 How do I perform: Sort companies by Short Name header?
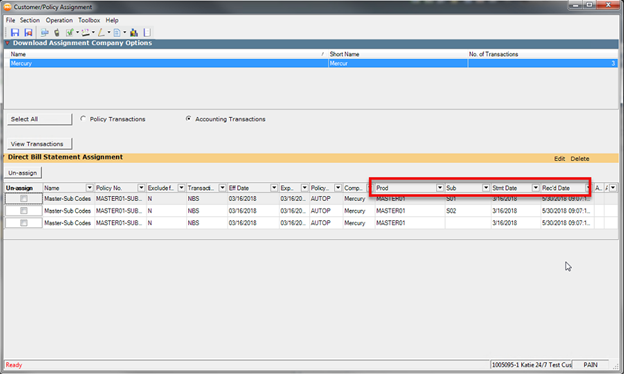(398, 54)
